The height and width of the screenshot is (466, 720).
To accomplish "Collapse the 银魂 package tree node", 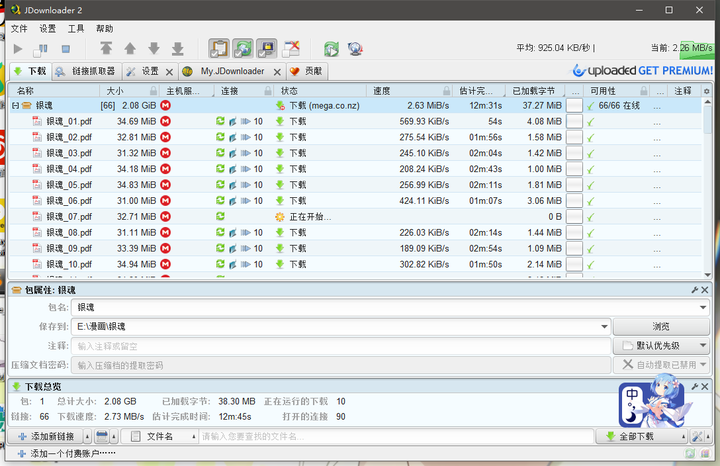I will coord(15,105).
